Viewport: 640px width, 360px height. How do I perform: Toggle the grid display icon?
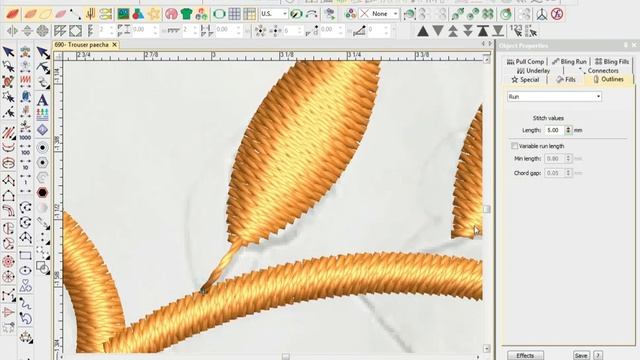click(234, 14)
